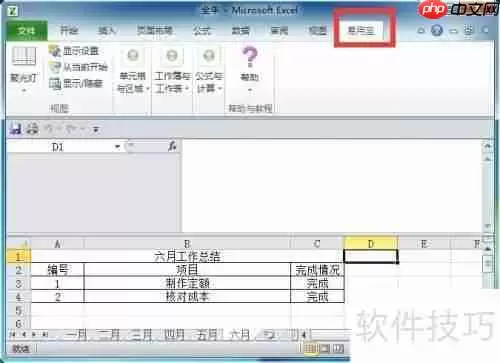Select column C header
The height and width of the screenshot is (363, 500).
click(317, 244)
